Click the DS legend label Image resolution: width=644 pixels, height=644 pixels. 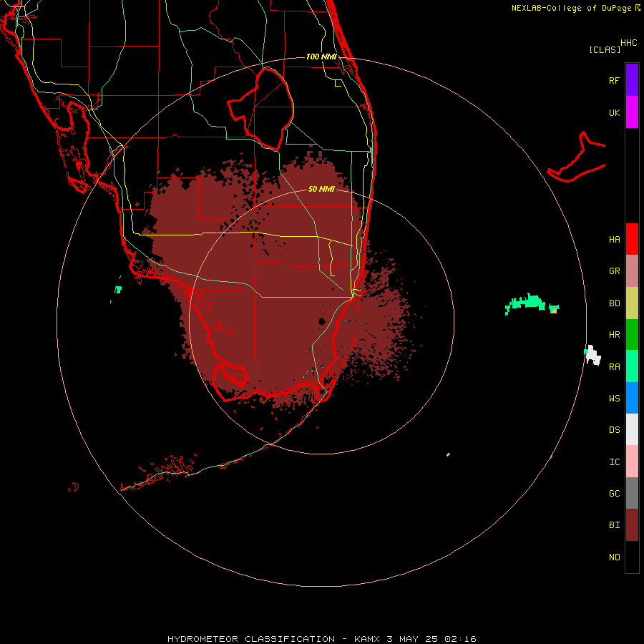point(614,429)
